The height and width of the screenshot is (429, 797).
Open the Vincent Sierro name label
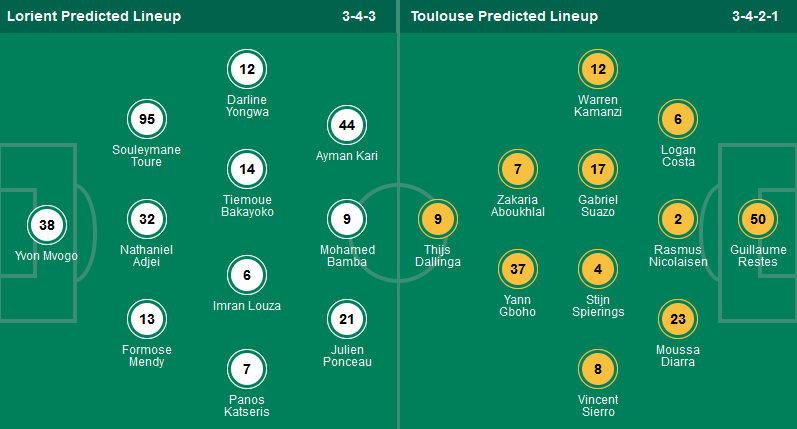pyautogui.click(x=598, y=405)
